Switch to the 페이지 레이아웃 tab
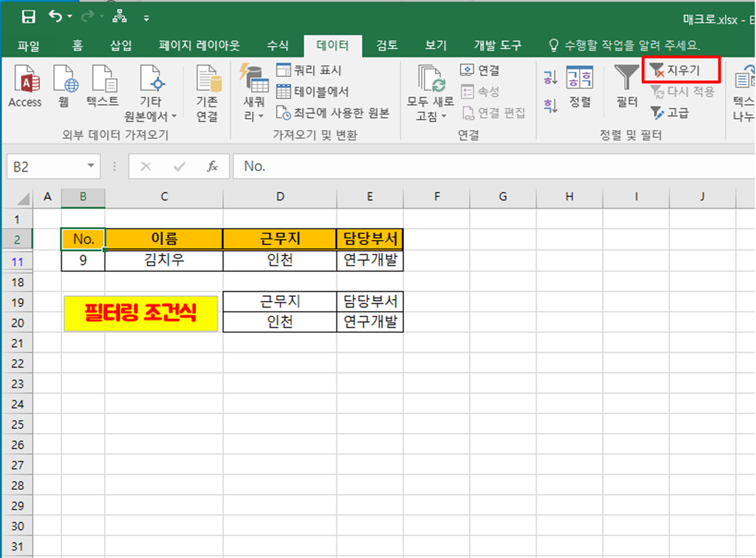The height and width of the screenshot is (558, 756). [x=199, y=46]
